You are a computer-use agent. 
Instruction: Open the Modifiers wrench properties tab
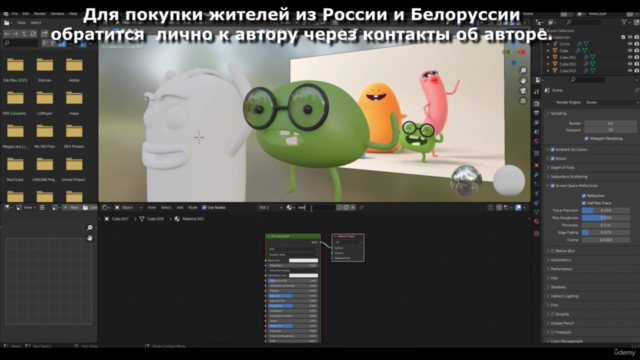pos(537,175)
